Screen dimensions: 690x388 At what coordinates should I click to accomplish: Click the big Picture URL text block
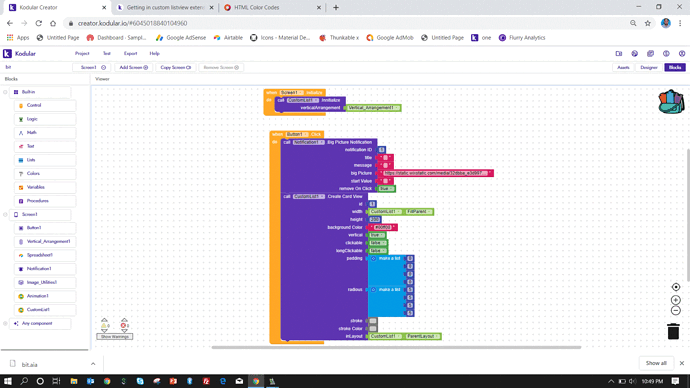435,173
